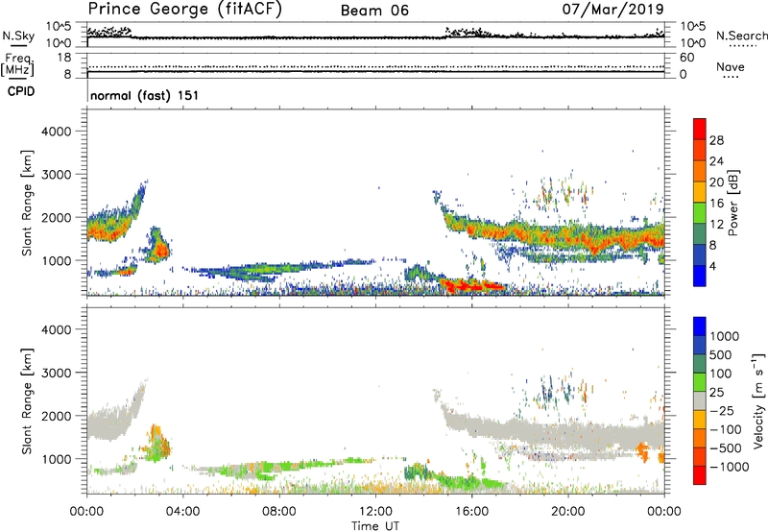Select the 'Freq. [MHz]' axis label

[17, 65]
